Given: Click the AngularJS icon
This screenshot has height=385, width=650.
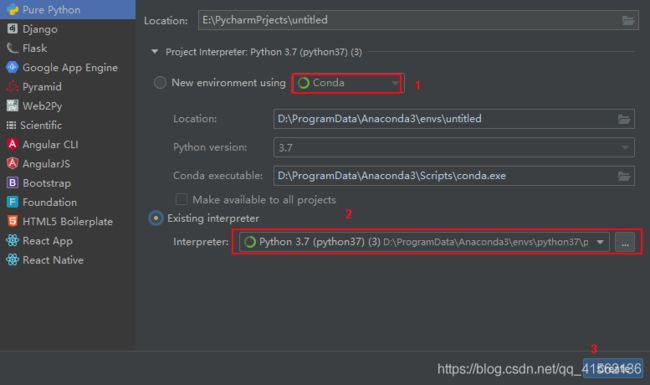Looking at the screenshot, I should tap(12, 163).
